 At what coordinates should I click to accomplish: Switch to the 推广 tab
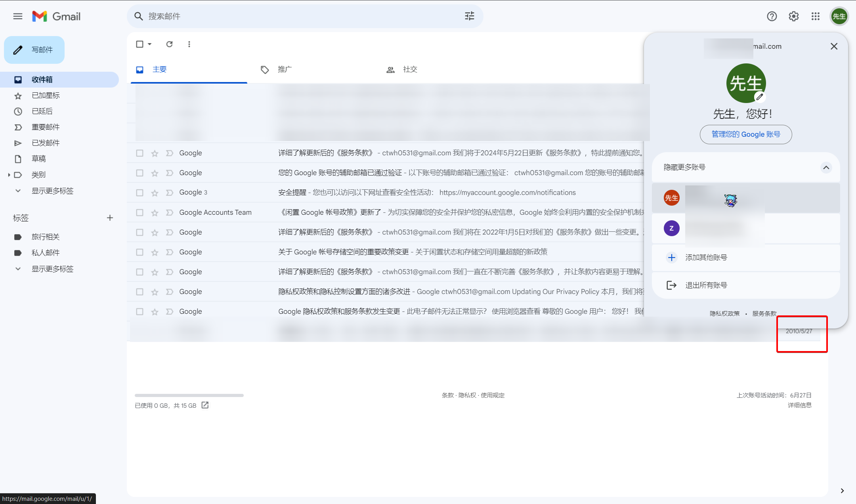coord(314,70)
